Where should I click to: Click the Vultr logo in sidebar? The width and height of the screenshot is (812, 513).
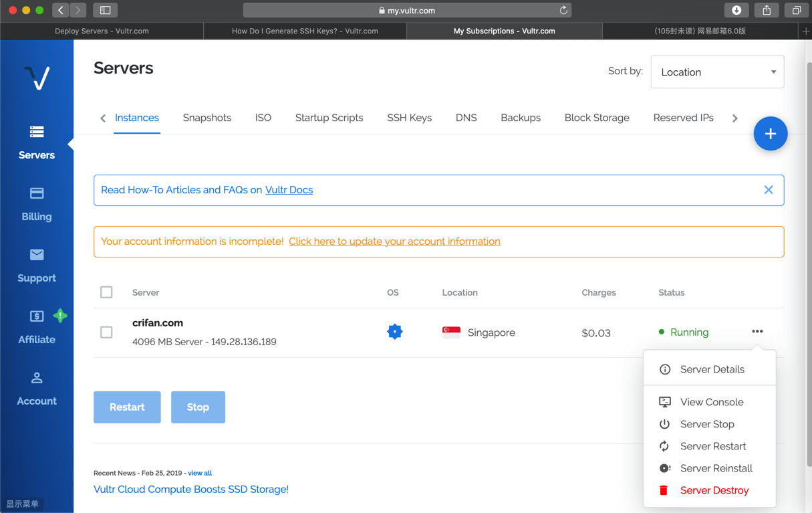pyautogui.click(x=37, y=78)
